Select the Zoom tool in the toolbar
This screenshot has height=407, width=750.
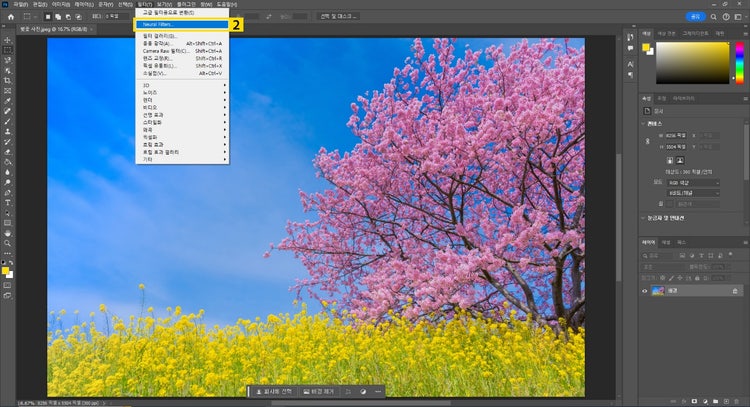click(7, 243)
